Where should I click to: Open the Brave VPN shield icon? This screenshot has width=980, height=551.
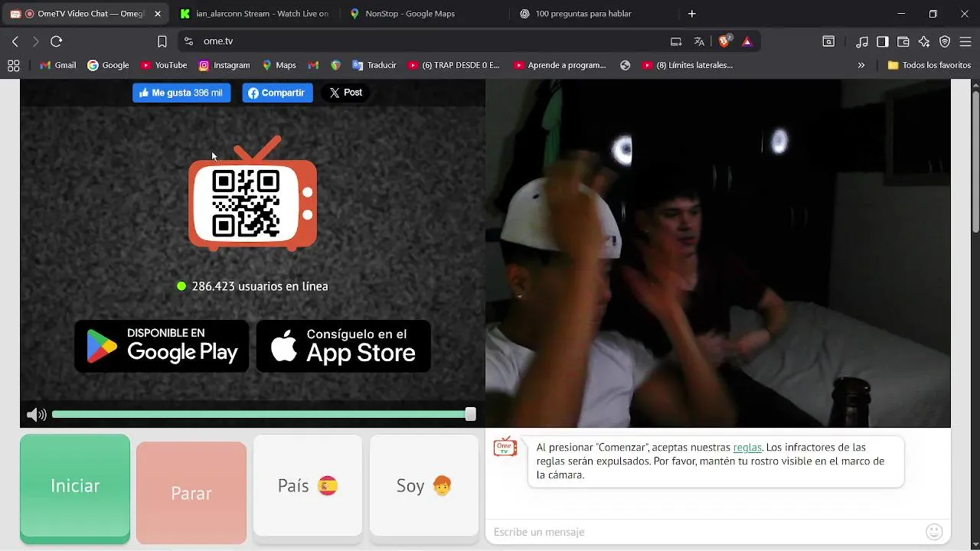(945, 41)
